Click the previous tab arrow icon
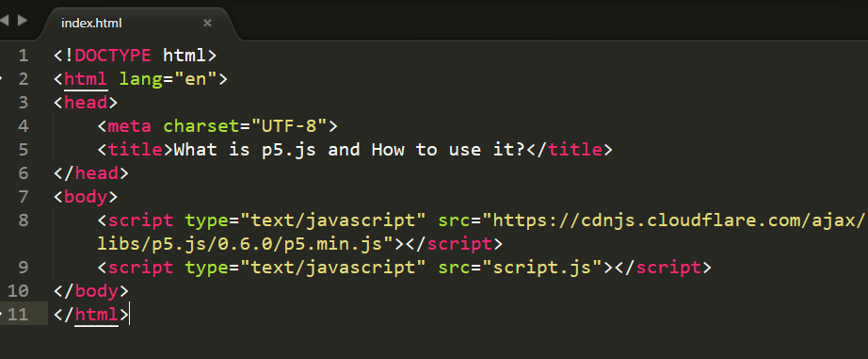Screen dimensions: 868x359 [4, 21]
